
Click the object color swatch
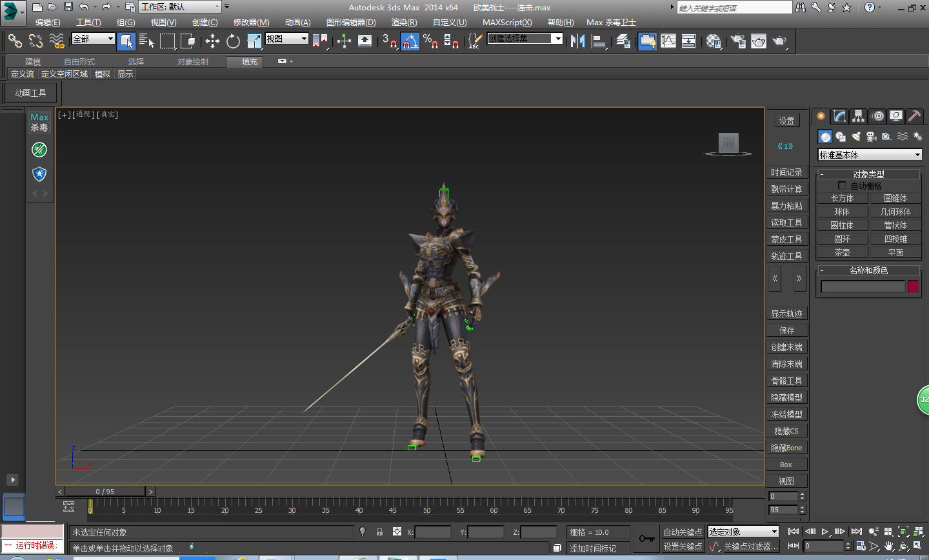(x=913, y=286)
